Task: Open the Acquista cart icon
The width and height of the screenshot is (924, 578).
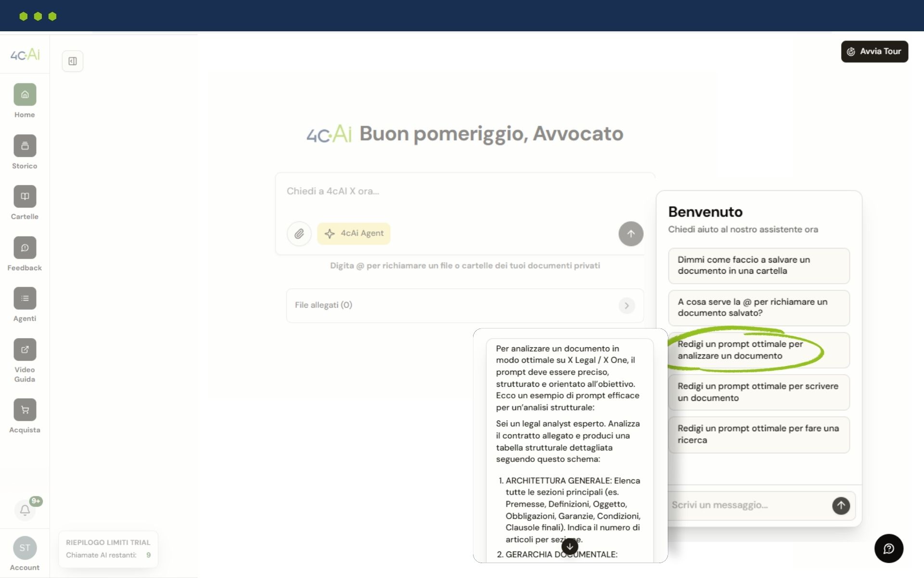Action: pos(25,410)
